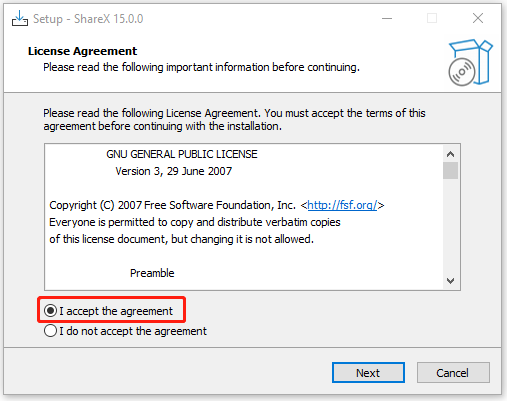Click the box-and-disc setup graphic

point(470,62)
